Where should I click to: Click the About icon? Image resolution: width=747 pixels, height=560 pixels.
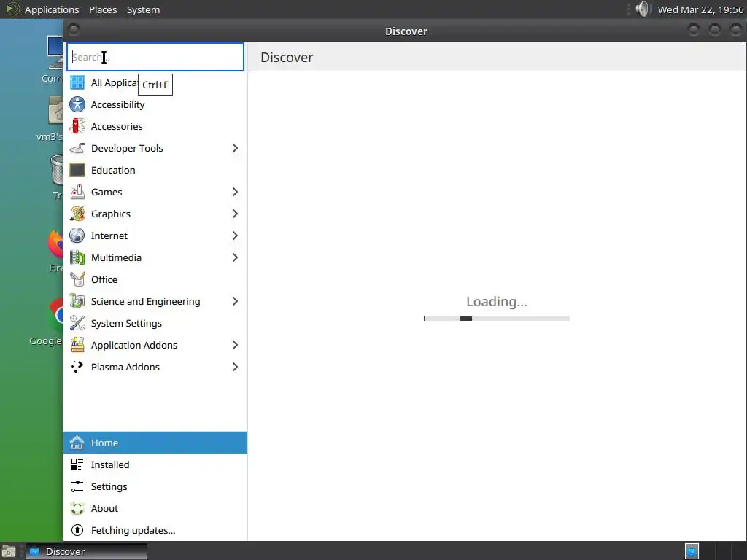click(77, 509)
